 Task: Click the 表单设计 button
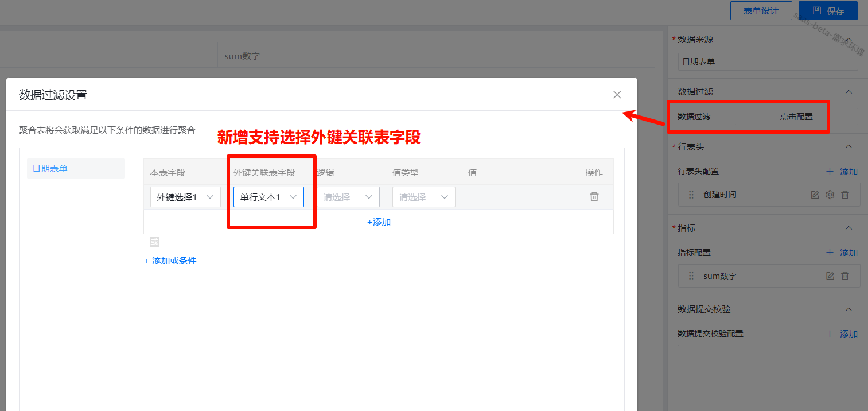(761, 11)
